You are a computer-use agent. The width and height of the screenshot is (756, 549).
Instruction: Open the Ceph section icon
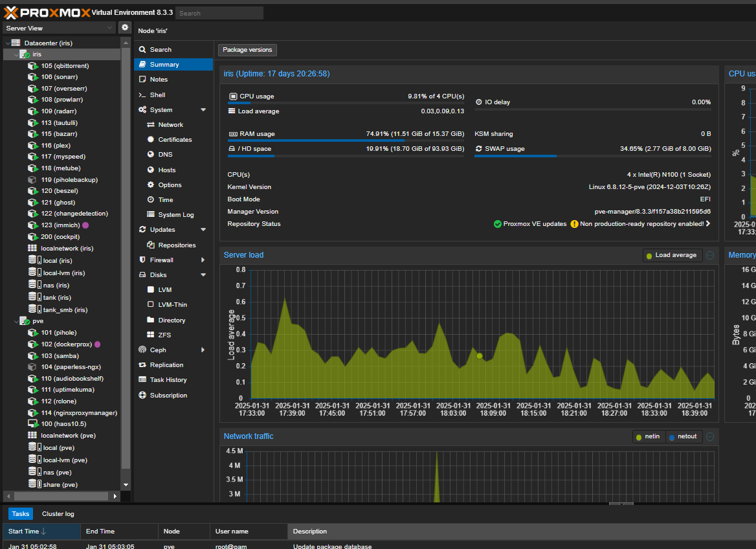[x=142, y=350]
